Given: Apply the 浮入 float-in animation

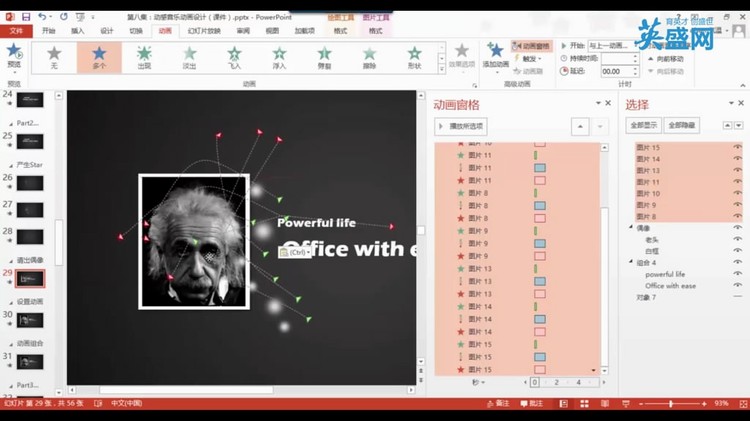Looking at the screenshot, I should [x=279, y=57].
